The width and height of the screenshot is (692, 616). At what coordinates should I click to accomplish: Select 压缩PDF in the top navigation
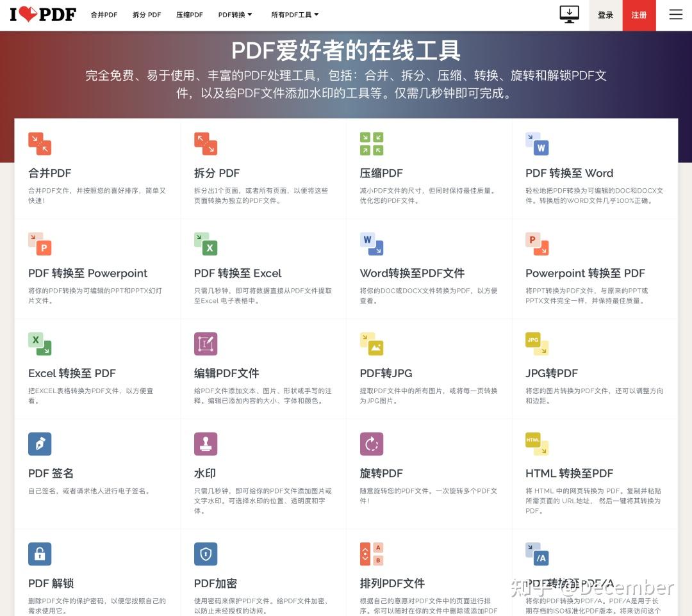pyautogui.click(x=189, y=14)
